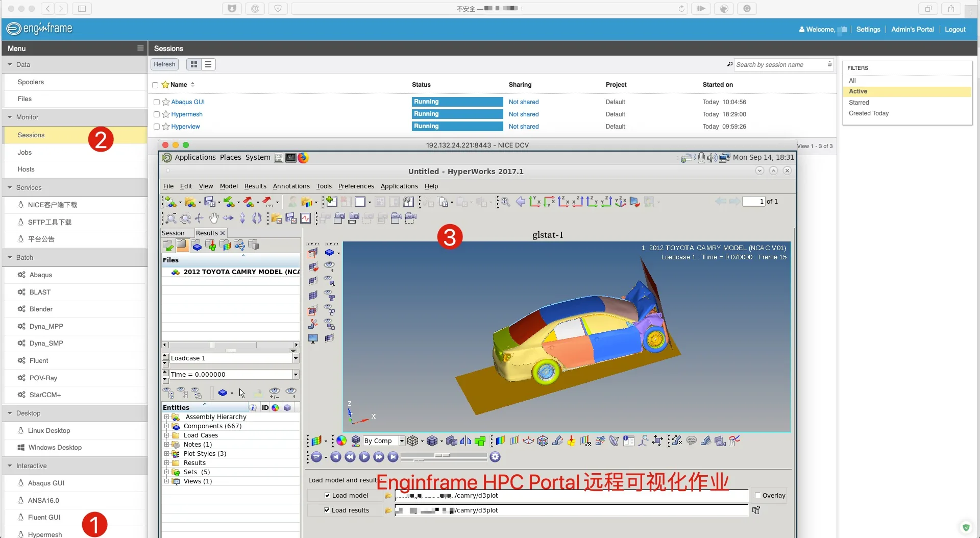Collapse the Batch menu section
The width and height of the screenshot is (980, 538).
pyautogui.click(x=10, y=257)
